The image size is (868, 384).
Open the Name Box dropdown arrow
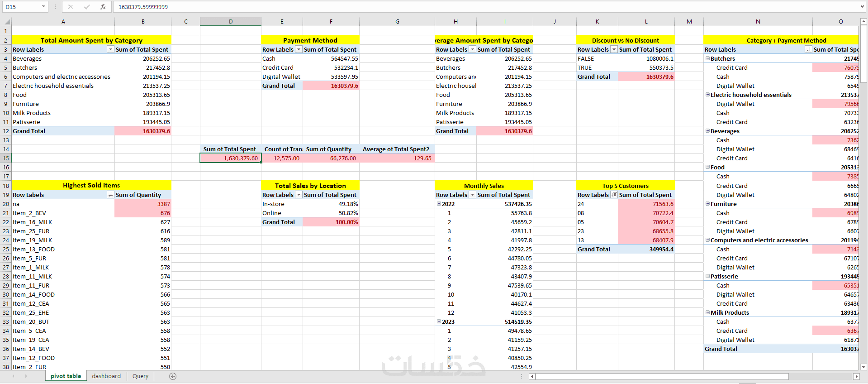click(43, 7)
